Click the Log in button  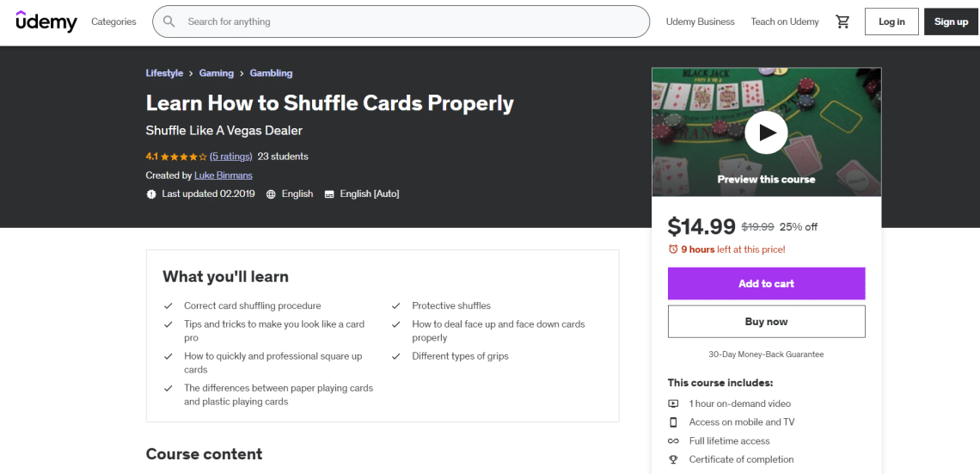point(891,22)
